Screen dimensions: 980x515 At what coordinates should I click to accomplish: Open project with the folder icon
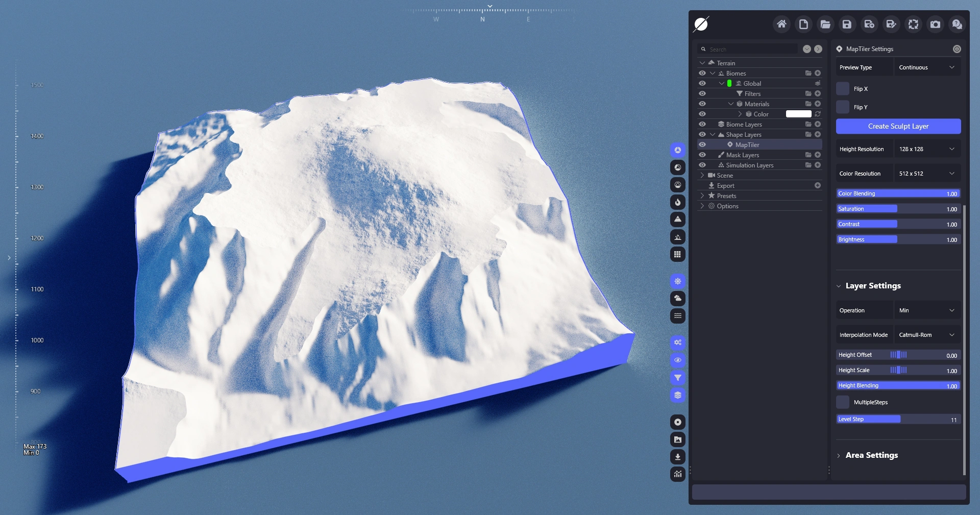pos(825,24)
